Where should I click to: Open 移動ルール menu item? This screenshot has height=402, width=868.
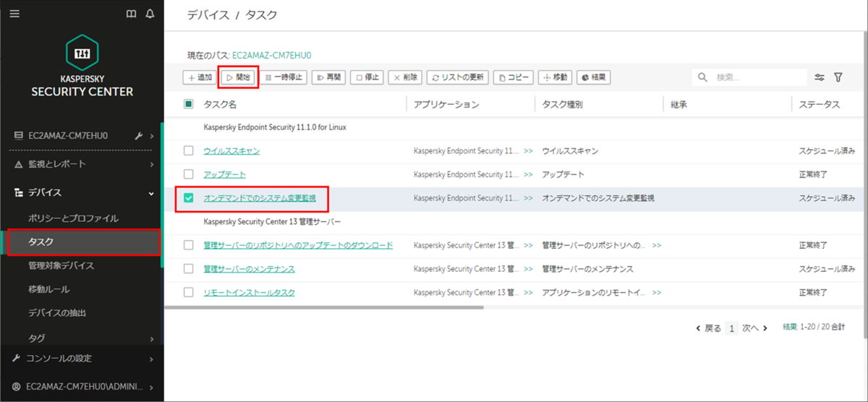(x=49, y=289)
